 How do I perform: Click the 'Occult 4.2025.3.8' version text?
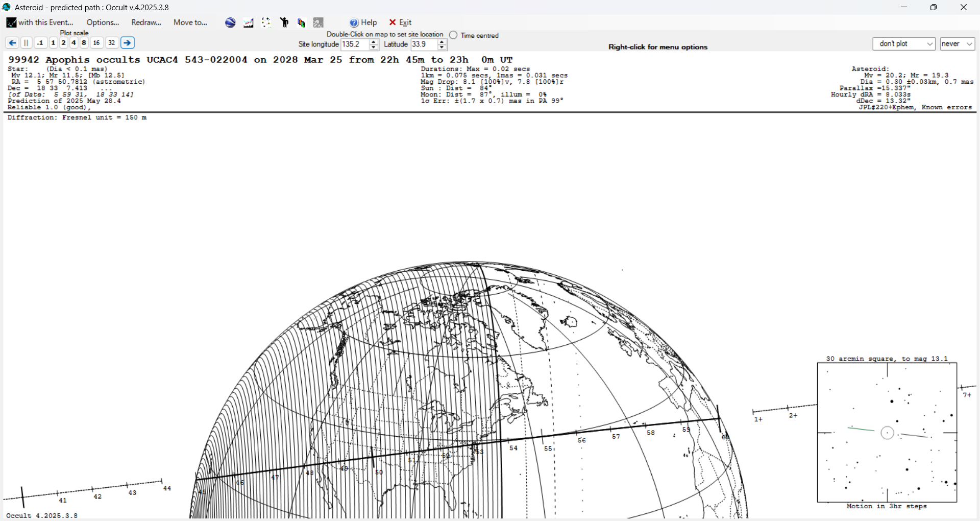tap(42, 515)
